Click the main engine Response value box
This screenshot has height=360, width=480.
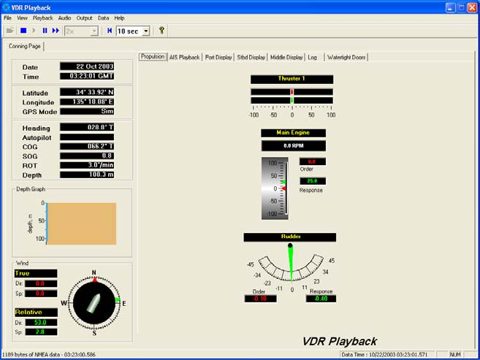click(312, 181)
